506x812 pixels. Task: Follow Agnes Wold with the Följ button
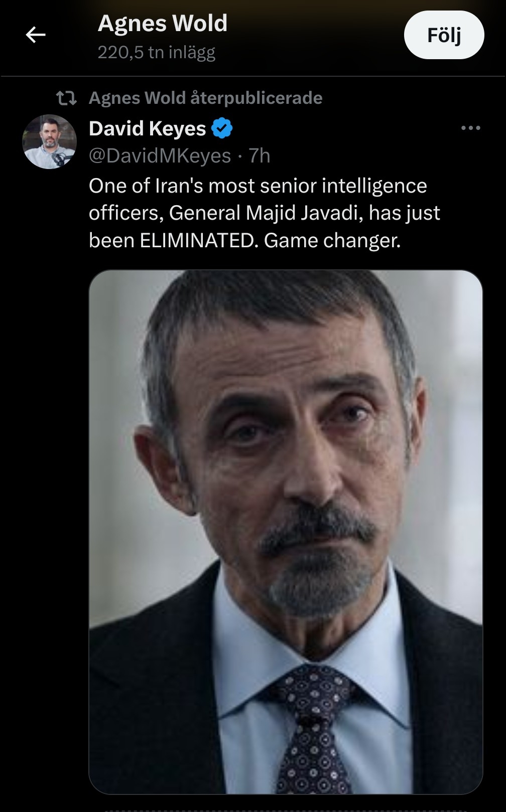tap(444, 35)
